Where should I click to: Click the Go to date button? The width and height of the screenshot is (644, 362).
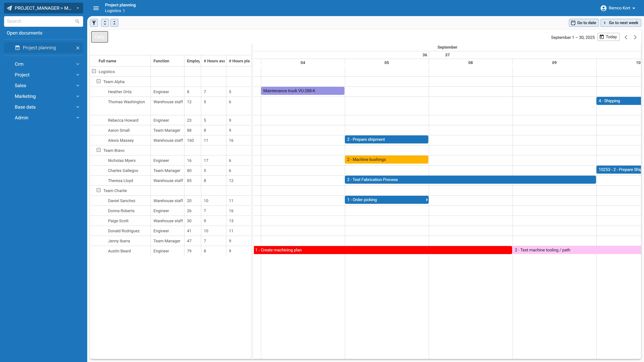click(x=584, y=23)
